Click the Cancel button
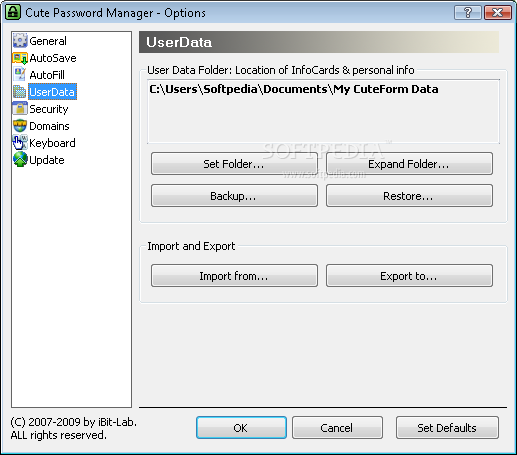This screenshot has height=455, width=517. coord(337,428)
